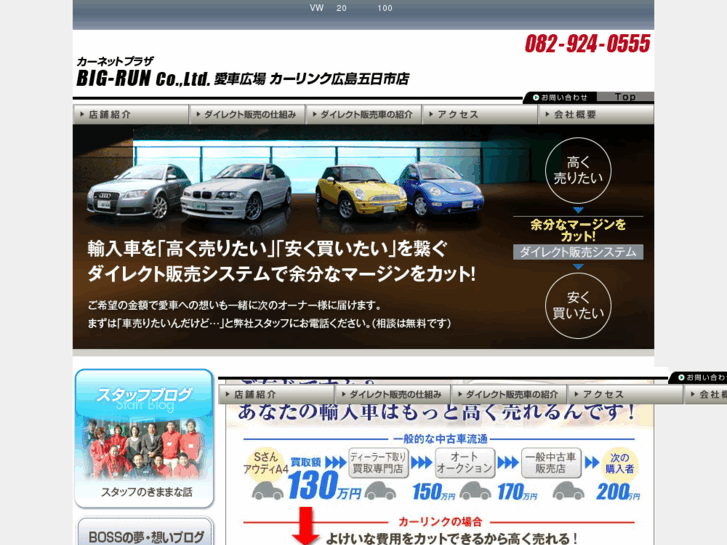Open the BOSSの夢・想いブログ banner
The height and width of the screenshot is (545, 727).
[x=145, y=532]
